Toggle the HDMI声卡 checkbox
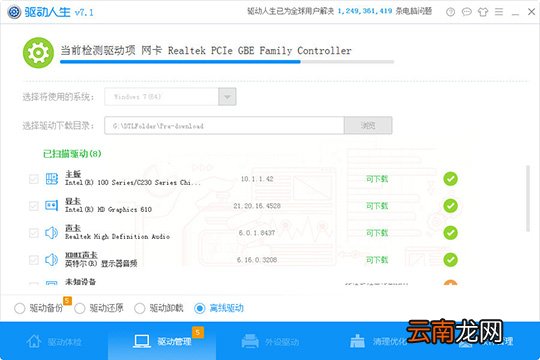Image resolution: width=540 pixels, height=360 pixels. [34, 260]
